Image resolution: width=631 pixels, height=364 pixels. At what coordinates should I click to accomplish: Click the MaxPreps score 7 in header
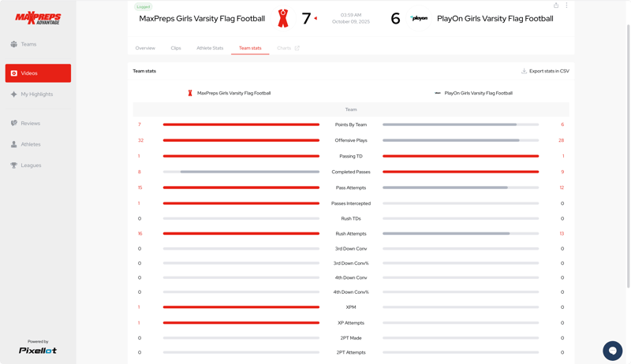click(x=306, y=18)
